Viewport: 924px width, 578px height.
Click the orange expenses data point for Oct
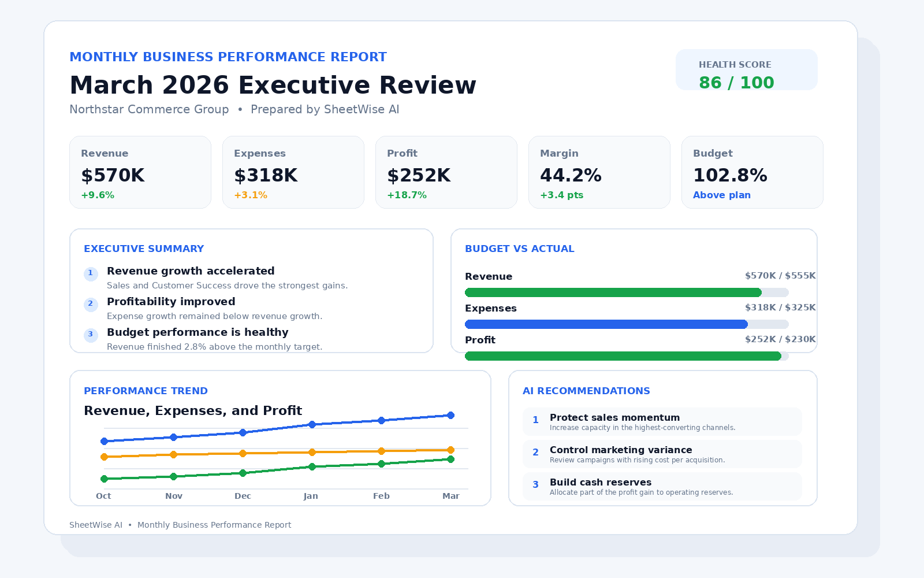click(104, 457)
